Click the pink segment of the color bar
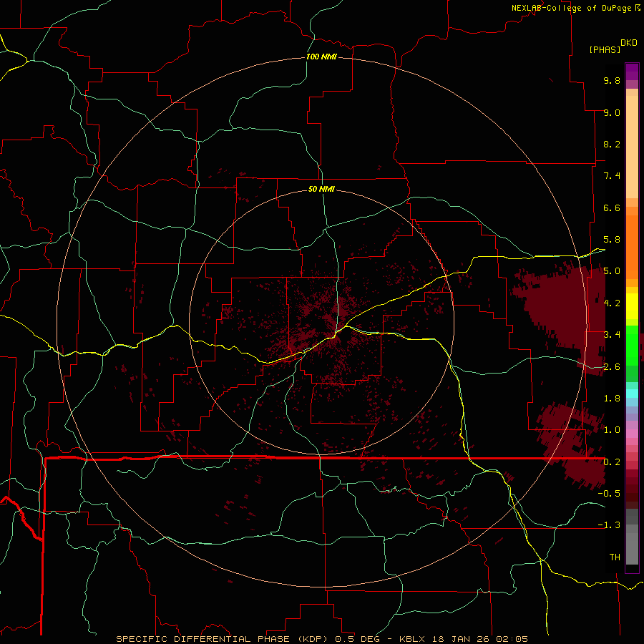Screen dimensions: 644x644 [632, 434]
